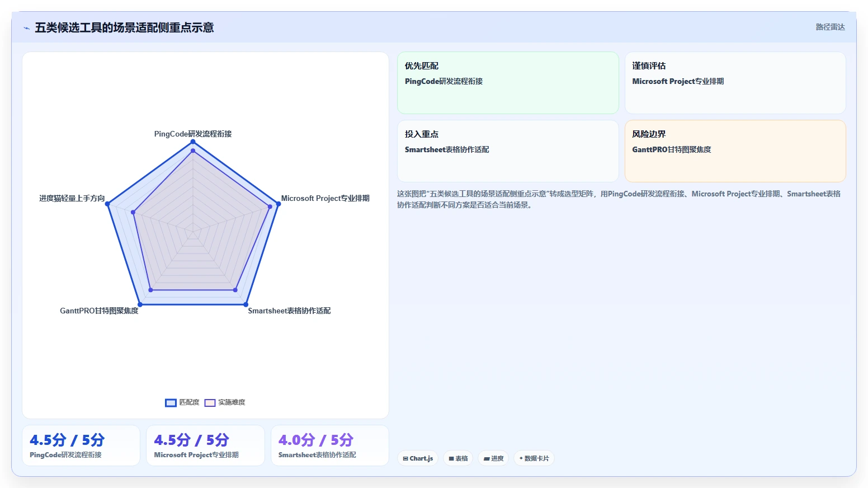Viewport: 868px width, 488px height.
Task: Toggle the 匹配度 legend item
Action: (x=182, y=402)
